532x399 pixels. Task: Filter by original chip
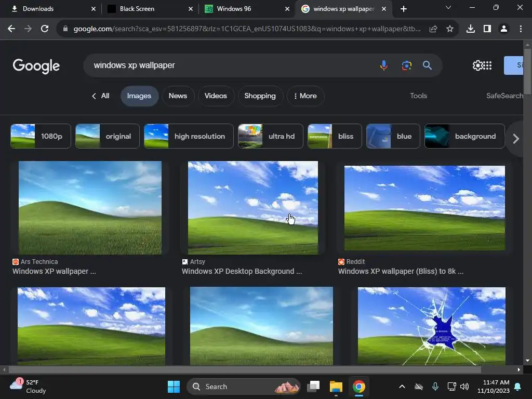tap(107, 136)
